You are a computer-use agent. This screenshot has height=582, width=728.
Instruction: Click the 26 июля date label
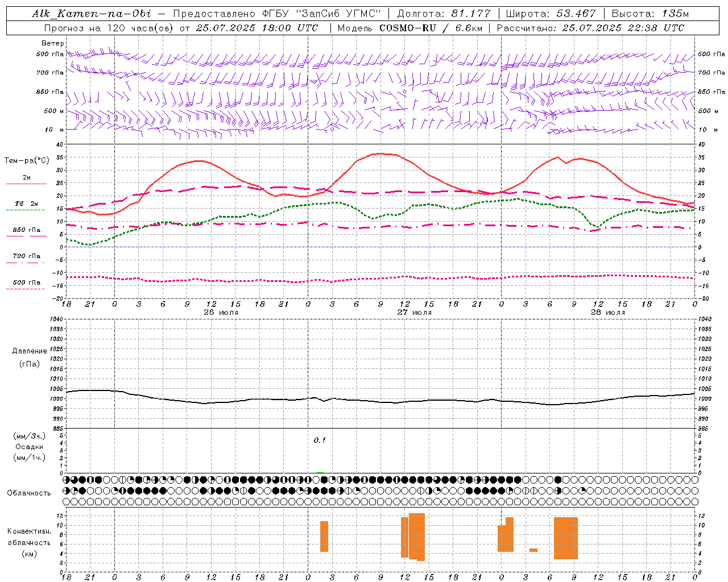(221, 313)
